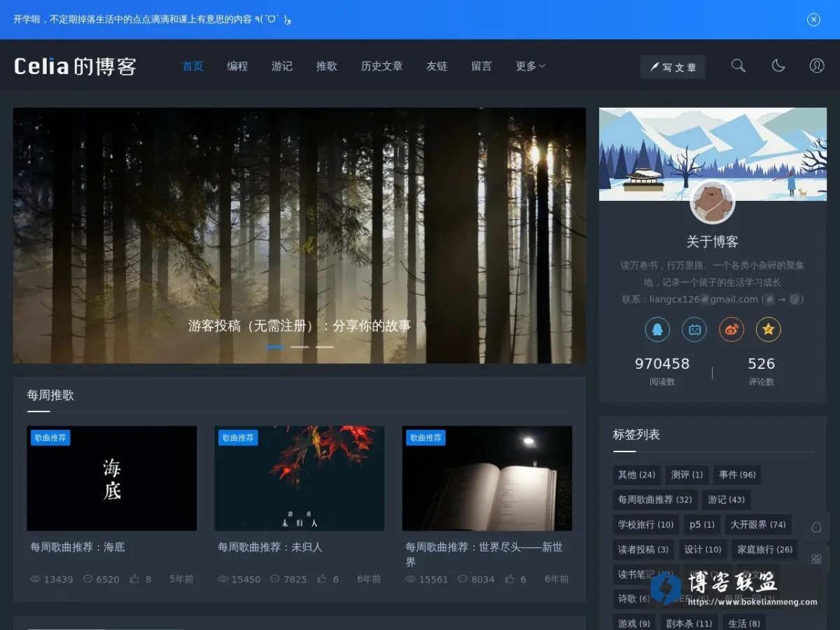Click the comment icon beside 6520
840x630 pixels.
click(88, 579)
